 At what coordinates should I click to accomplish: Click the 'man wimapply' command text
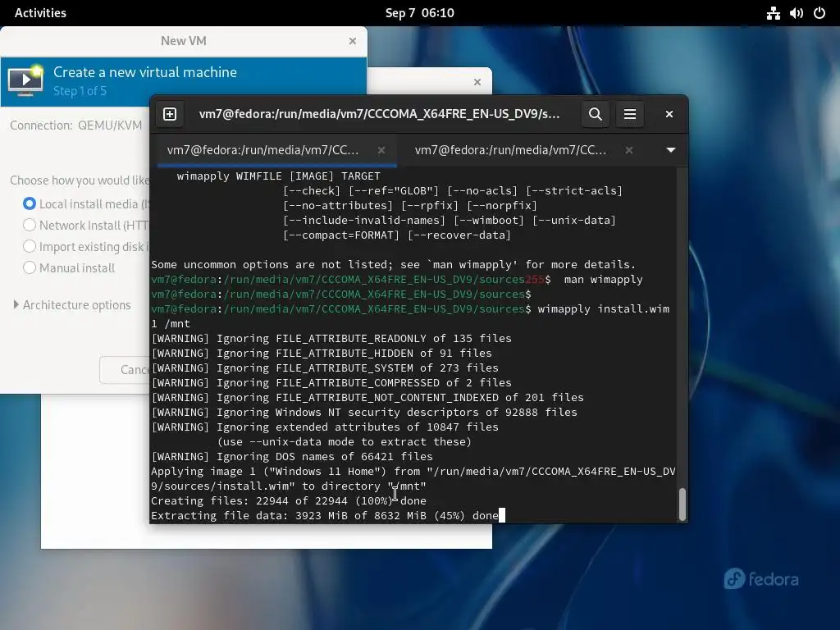point(603,280)
